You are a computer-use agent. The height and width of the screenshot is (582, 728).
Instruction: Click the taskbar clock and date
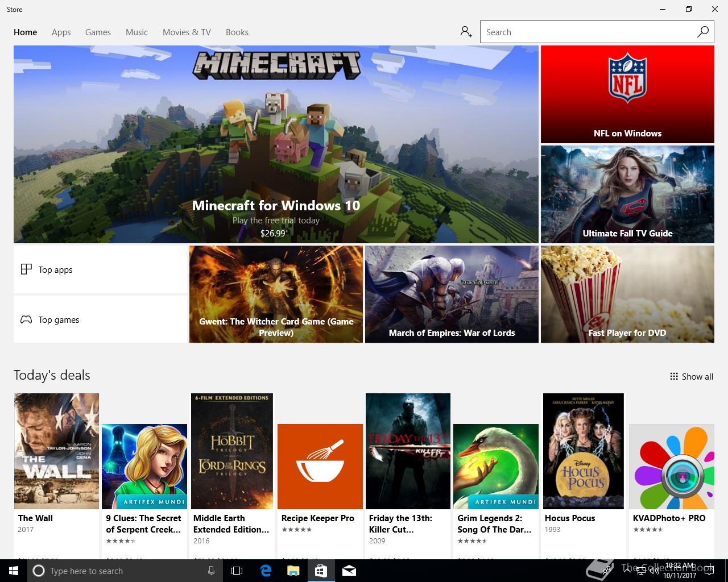click(680, 571)
